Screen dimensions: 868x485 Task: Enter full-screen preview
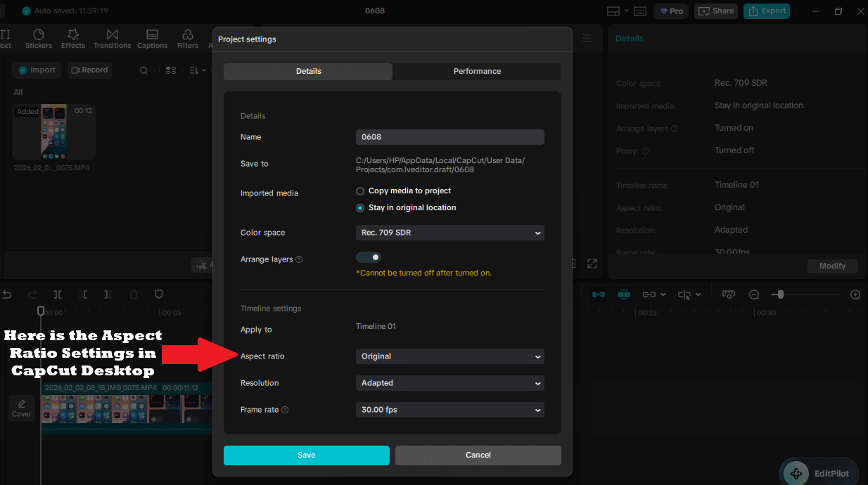pyautogui.click(x=592, y=264)
